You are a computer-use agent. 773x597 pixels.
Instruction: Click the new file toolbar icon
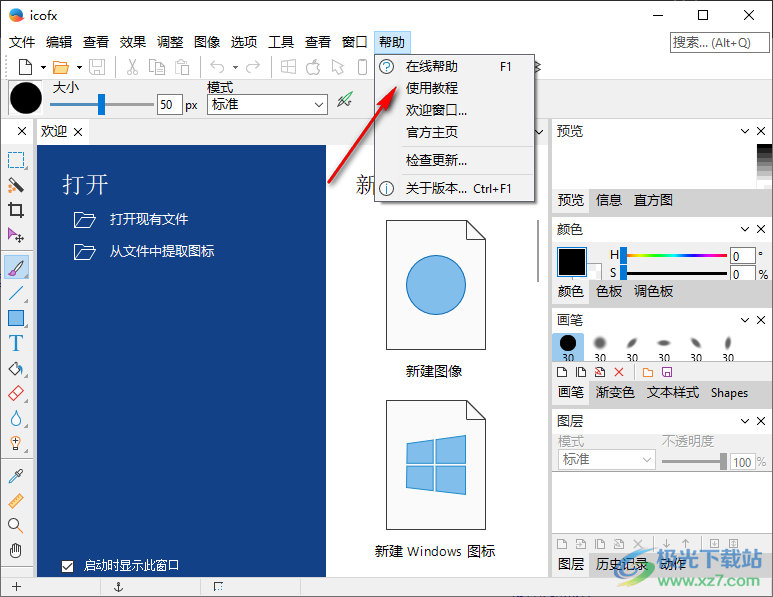[25, 67]
